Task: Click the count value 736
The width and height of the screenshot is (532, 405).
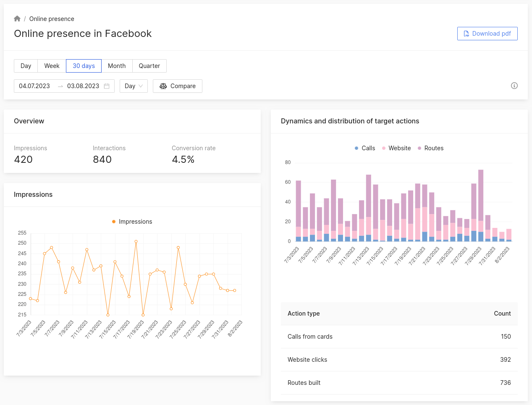Action: click(506, 383)
